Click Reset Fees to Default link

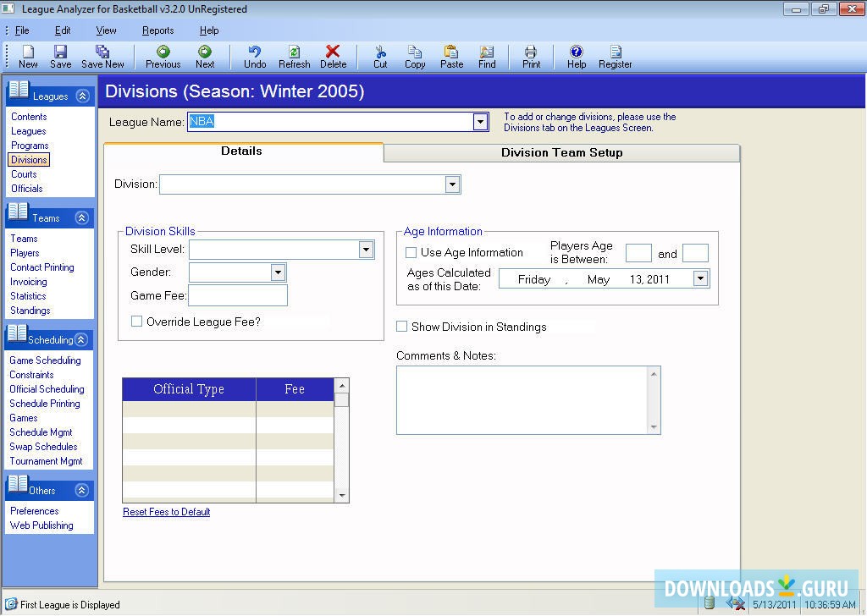pos(167,512)
